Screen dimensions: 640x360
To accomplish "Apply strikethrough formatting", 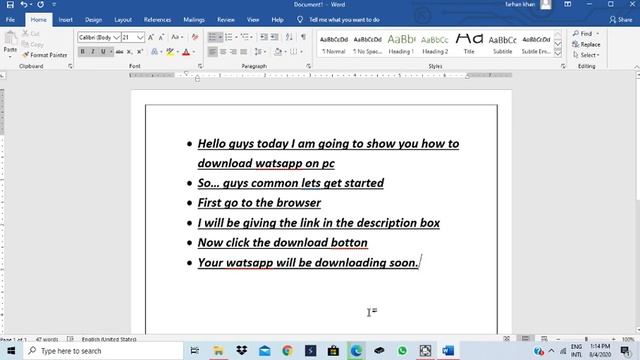I will click(x=119, y=52).
